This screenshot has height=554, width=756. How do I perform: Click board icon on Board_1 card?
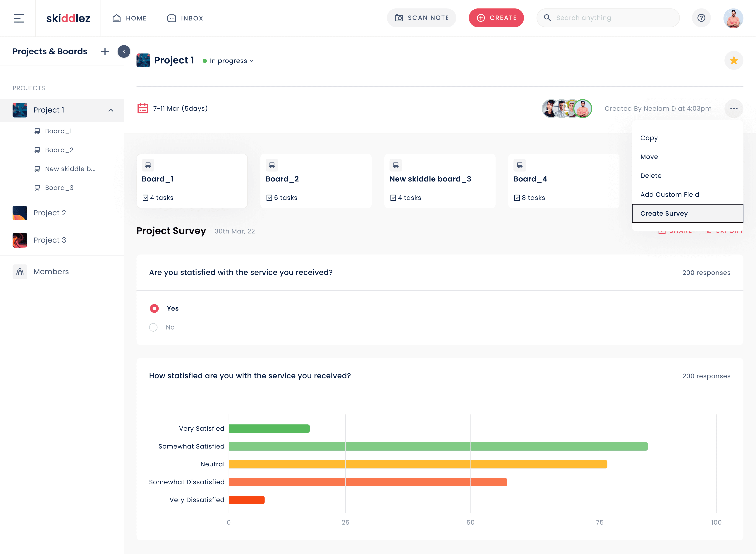pyautogui.click(x=148, y=165)
